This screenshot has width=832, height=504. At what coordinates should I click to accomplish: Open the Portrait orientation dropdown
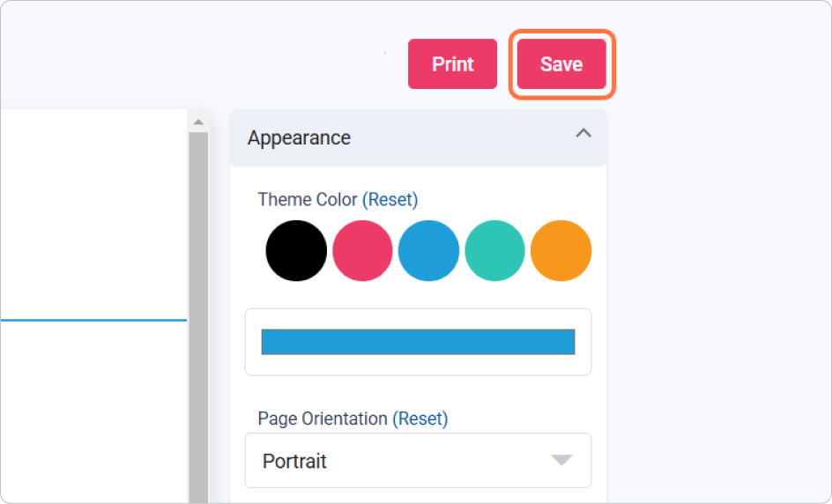(405, 461)
